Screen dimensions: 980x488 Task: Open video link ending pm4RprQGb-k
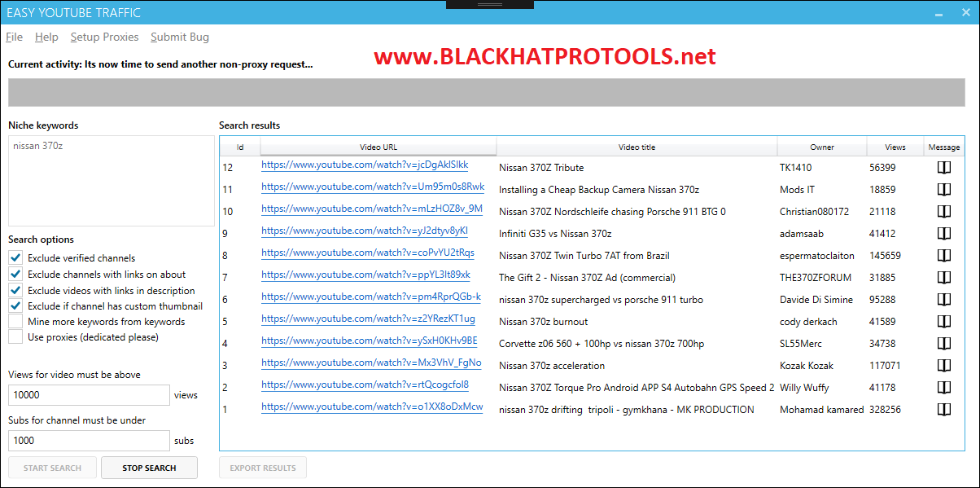point(371,297)
